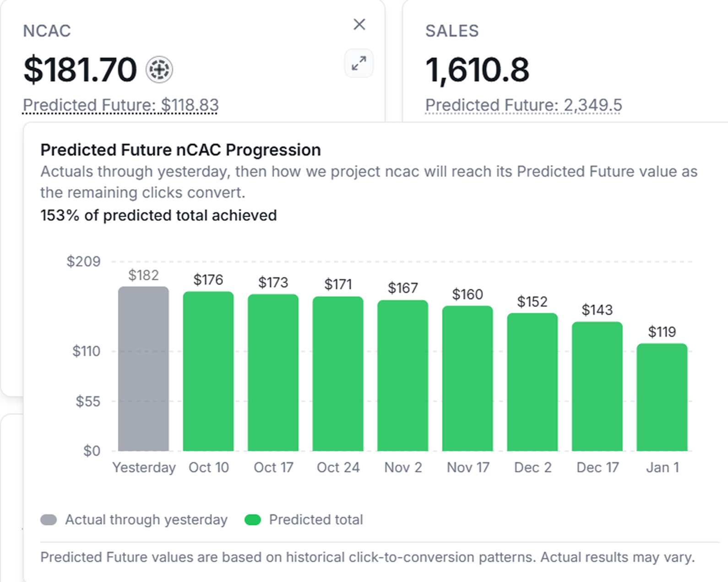
Task: Click the SALES value 1,610.8
Action: click(x=477, y=70)
